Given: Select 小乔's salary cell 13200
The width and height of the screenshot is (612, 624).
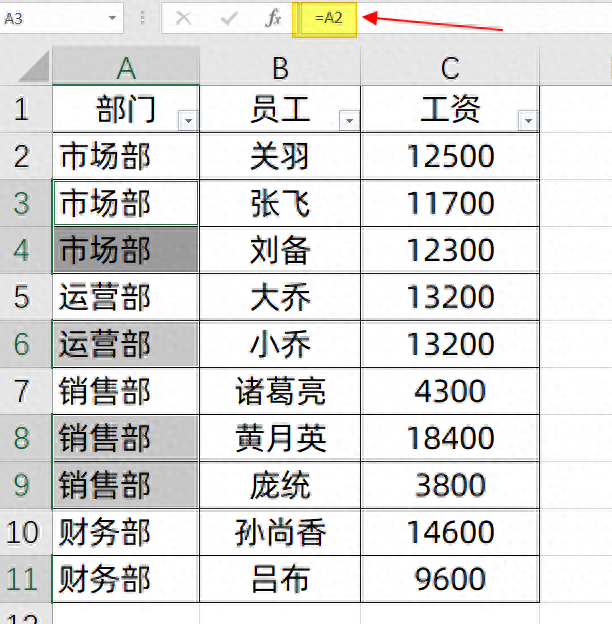Looking at the screenshot, I should pyautogui.click(x=450, y=344).
